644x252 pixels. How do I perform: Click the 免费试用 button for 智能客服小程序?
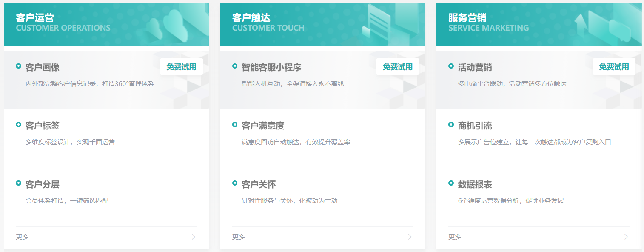[x=397, y=67]
